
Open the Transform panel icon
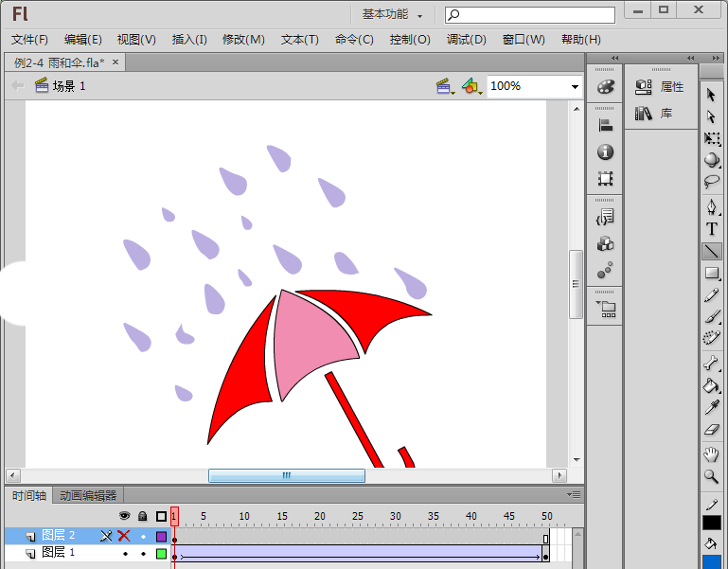606,178
